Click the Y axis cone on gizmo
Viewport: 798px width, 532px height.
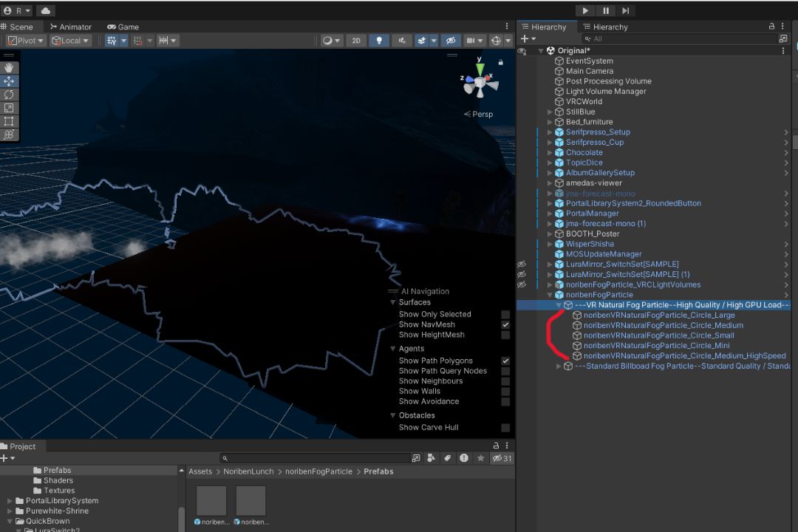[x=480, y=69]
